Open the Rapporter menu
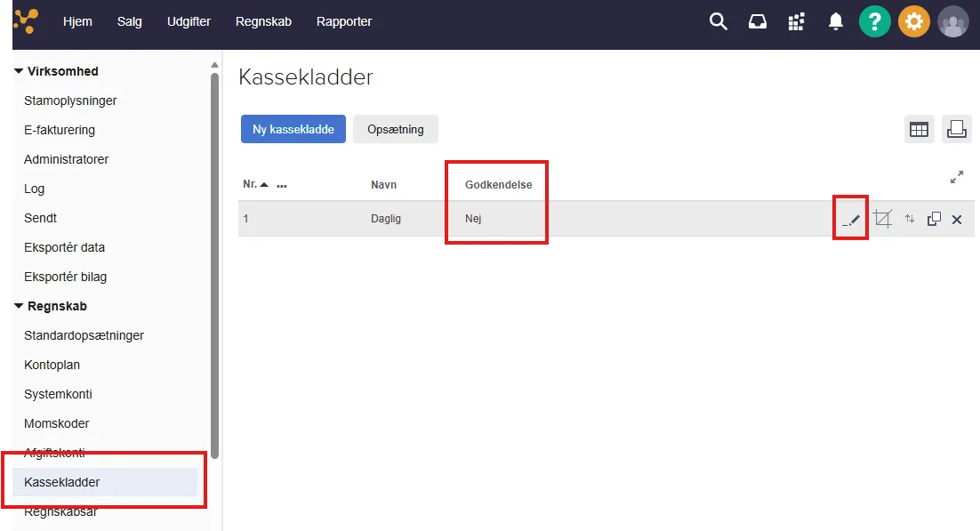Viewport: 980px width, 531px height. [344, 21]
